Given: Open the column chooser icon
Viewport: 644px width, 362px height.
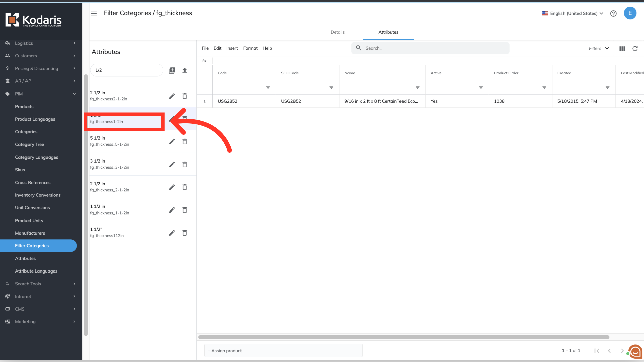Looking at the screenshot, I should coord(622,49).
